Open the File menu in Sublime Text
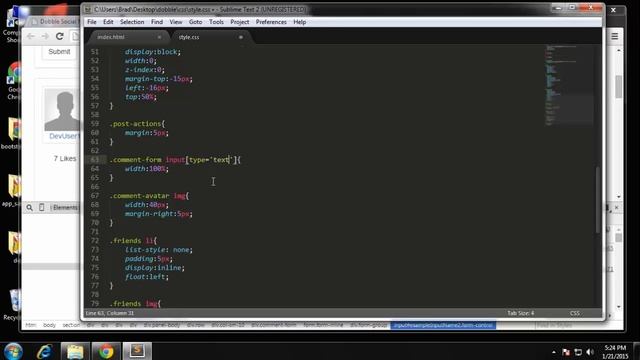 [92, 22]
